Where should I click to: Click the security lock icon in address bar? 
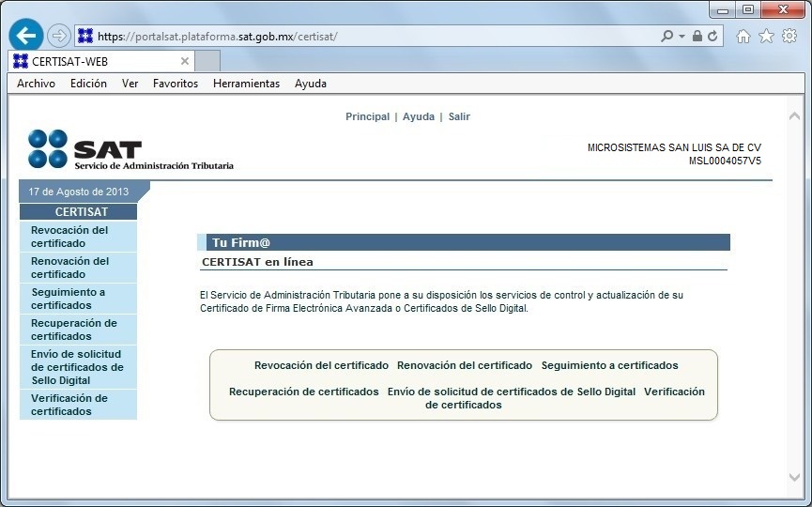coord(697,36)
